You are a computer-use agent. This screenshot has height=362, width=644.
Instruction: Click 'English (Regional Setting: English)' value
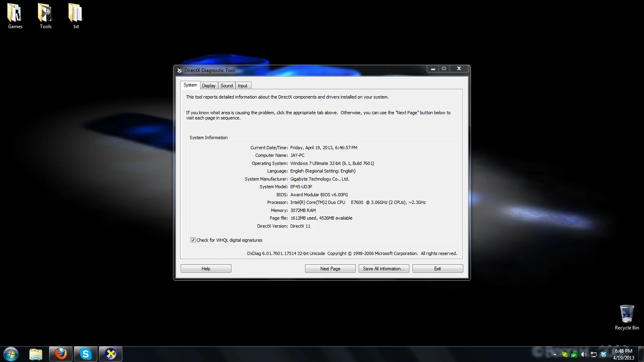pos(323,171)
